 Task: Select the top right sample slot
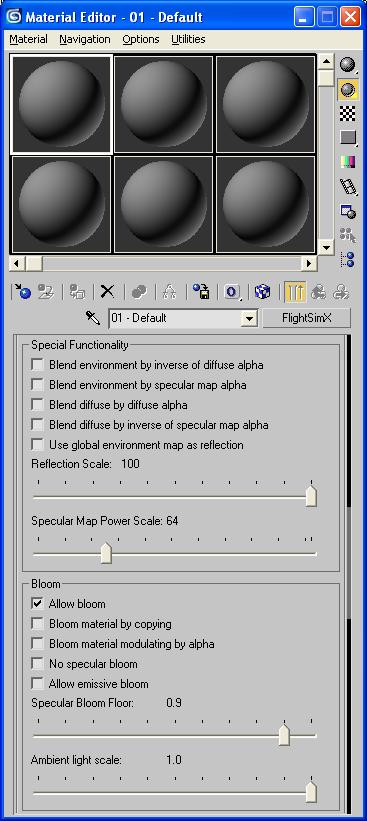pos(265,104)
